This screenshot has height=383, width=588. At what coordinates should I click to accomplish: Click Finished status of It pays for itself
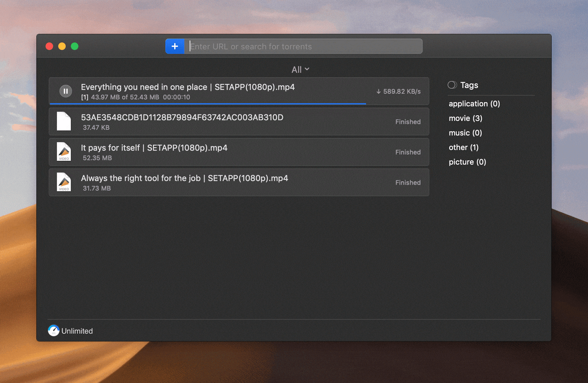pos(408,152)
